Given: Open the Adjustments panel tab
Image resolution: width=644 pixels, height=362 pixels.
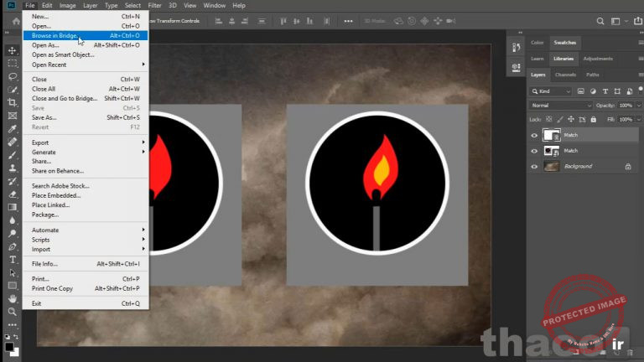Looking at the screenshot, I should [x=597, y=59].
